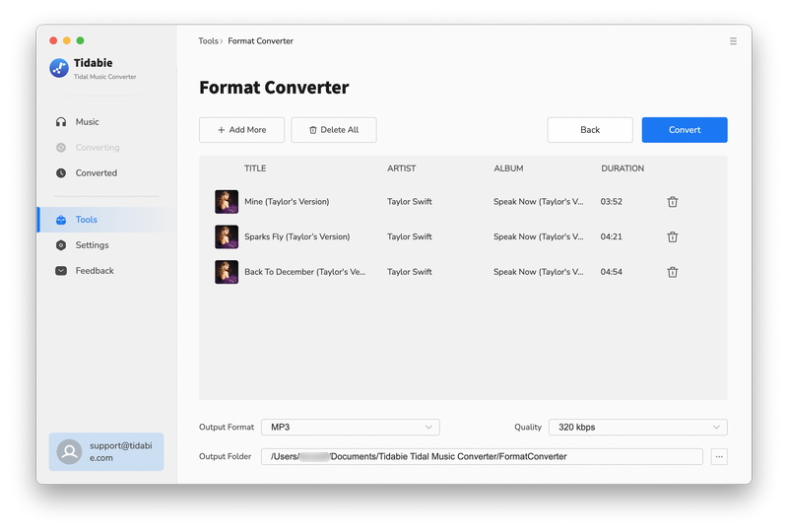Select the title 'Sparks Fly (Taylor's Version)'

click(x=297, y=236)
